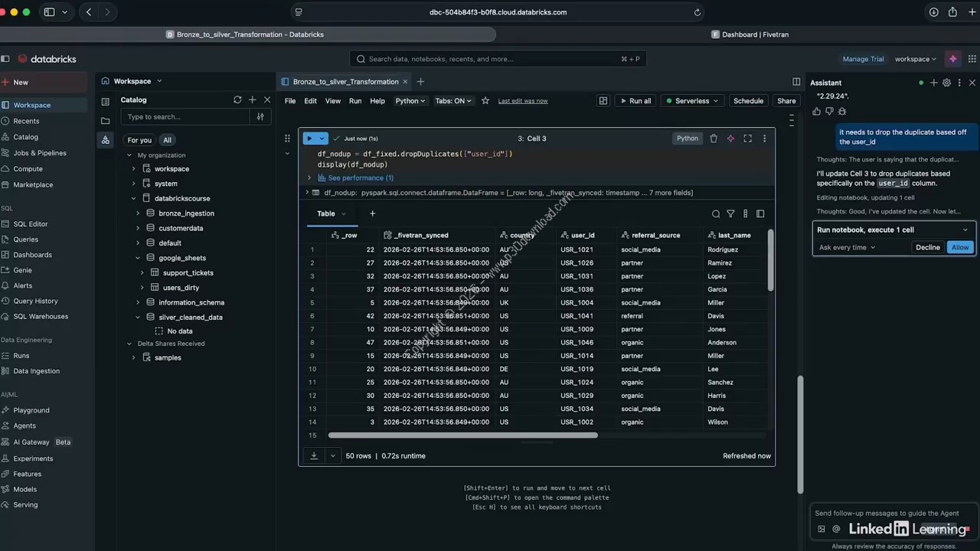Expand the df_nodup dataframe schema
The image size is (980, 551).
pos(307,193)
